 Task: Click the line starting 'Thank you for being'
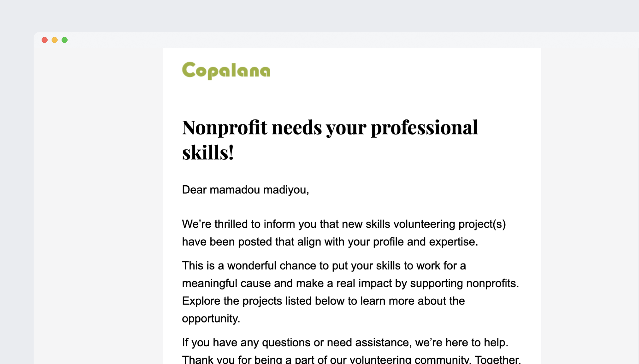point(351,359)
